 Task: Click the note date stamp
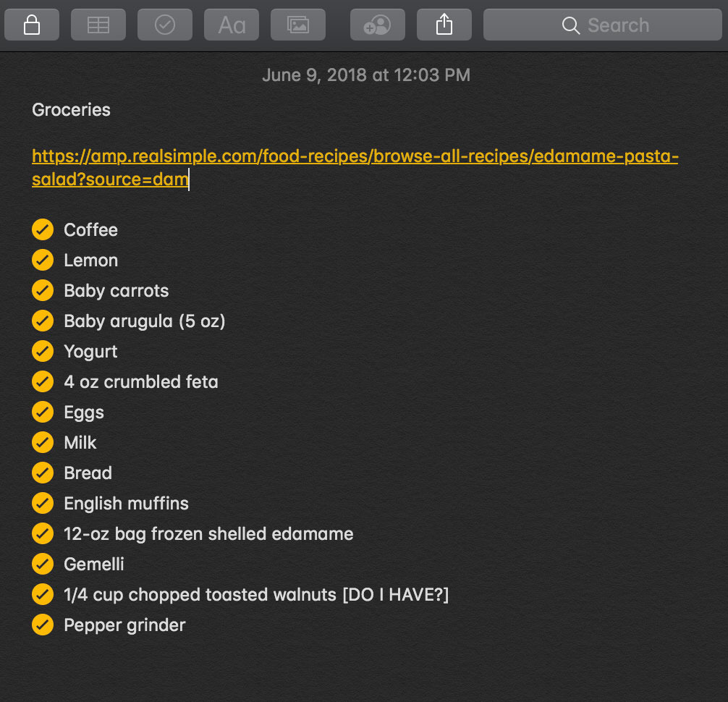(x=365, y=75)
